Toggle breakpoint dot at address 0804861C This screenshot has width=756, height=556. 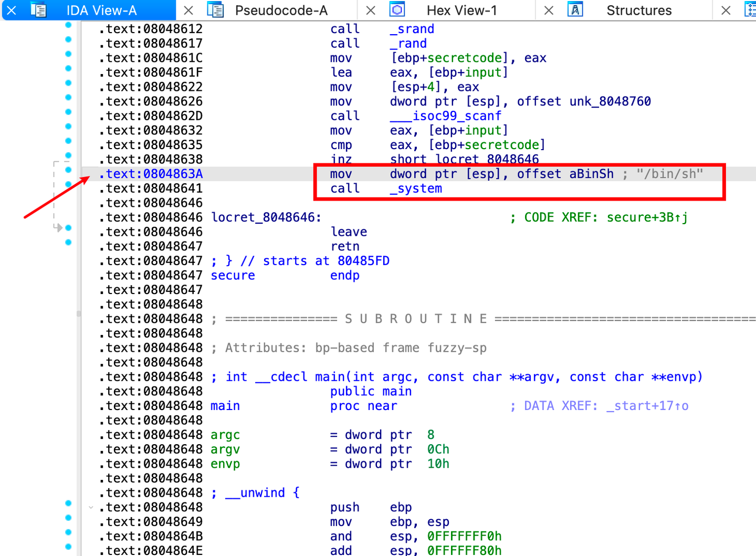[x=68, y=54]
